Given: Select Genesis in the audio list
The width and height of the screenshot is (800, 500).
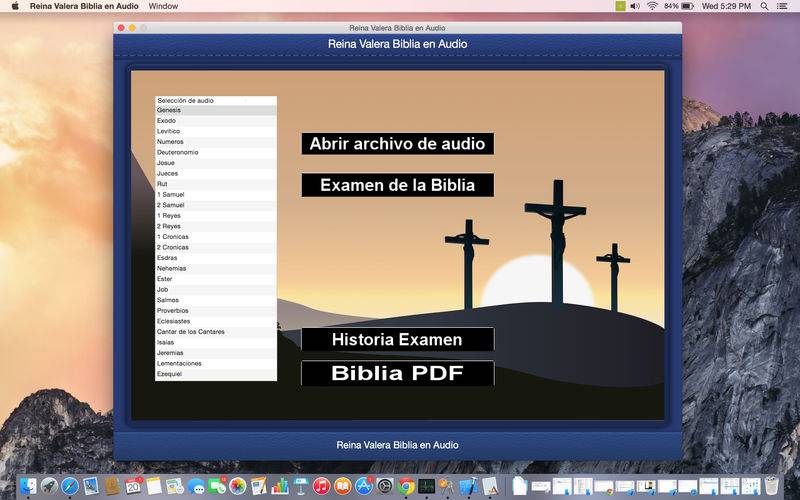Looking at the screenshot, I should 216,110.
